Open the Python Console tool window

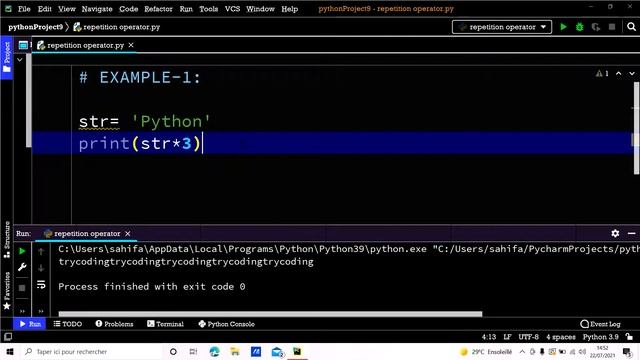[x=227, y=324]
